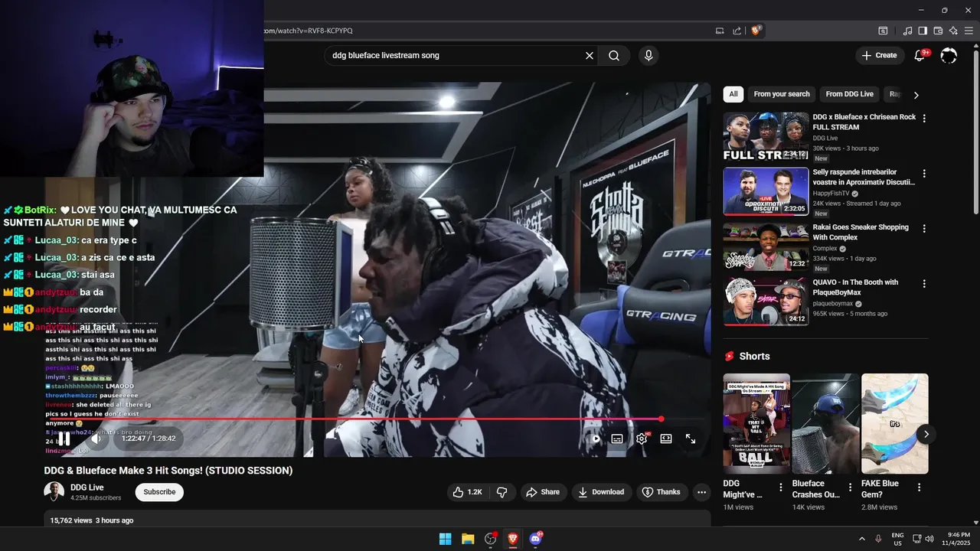Subscribe to DDG Live
This screenshot has width=980, height=551.
point(159,492)
